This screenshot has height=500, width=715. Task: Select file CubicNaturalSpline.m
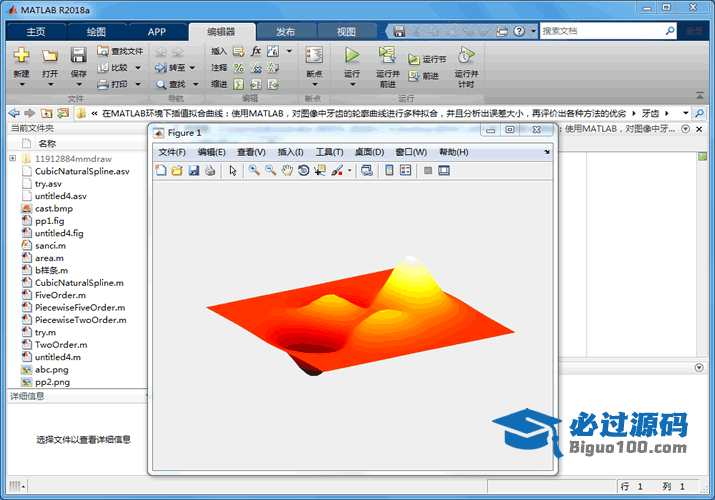(x=79, y=283)
